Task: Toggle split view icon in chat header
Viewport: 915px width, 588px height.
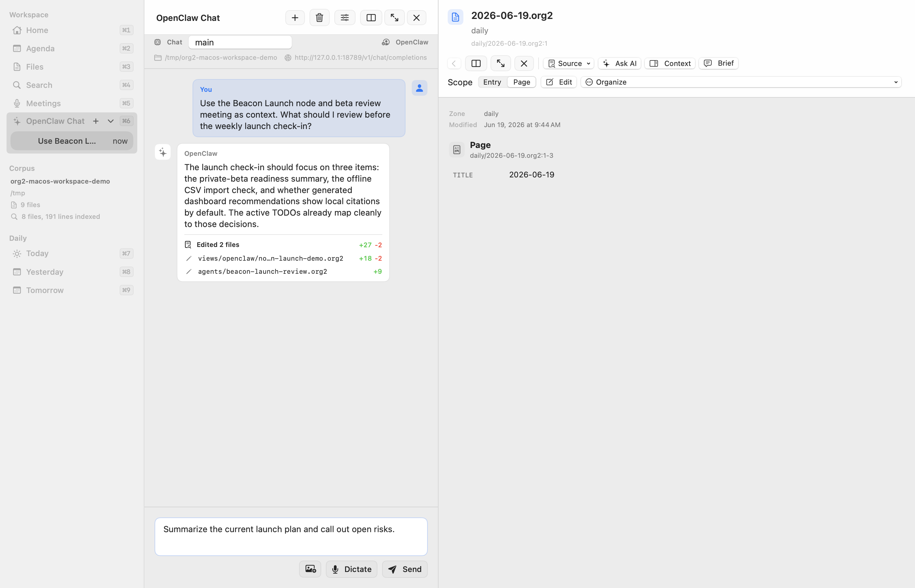Action: click(x=371, y=18)
